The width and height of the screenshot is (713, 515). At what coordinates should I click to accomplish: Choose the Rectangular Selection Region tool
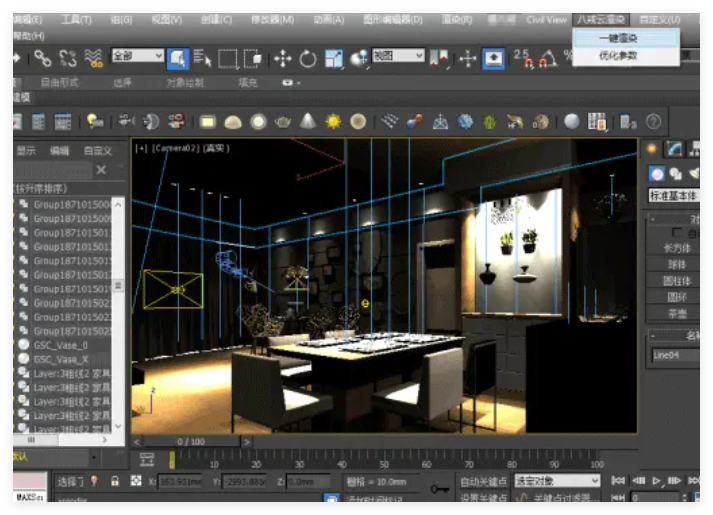228,59
